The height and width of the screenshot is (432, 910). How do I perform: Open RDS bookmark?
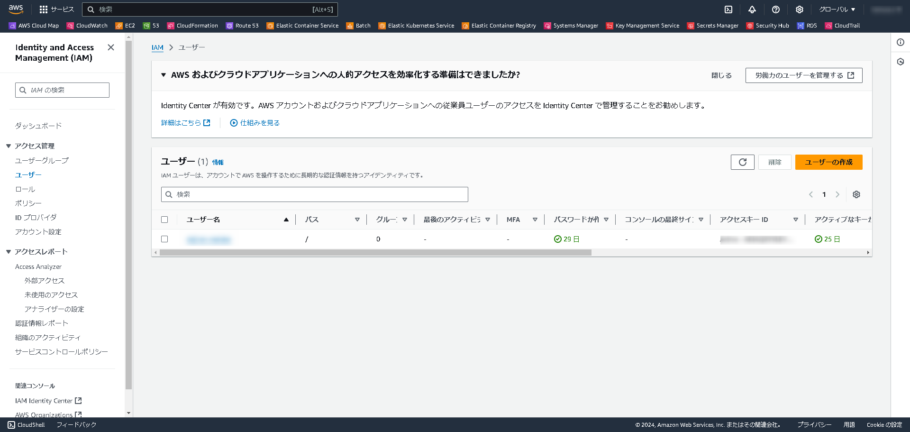tap(807, 26)
